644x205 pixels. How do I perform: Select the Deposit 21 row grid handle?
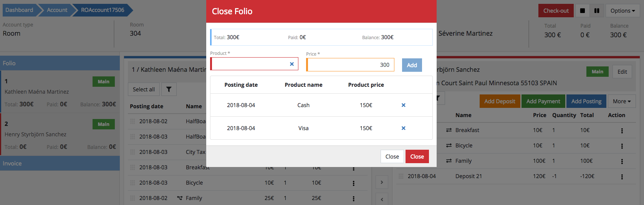pos(401,176)
